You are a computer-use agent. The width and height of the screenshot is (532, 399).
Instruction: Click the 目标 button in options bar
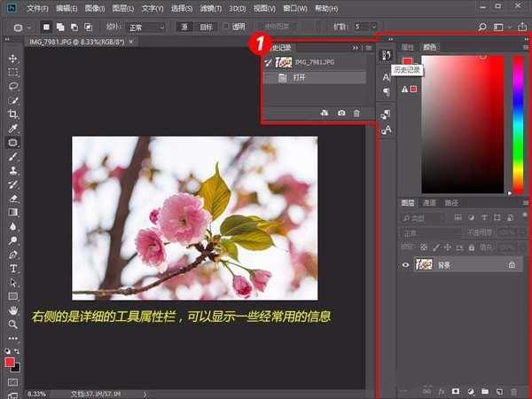(206, 27)
